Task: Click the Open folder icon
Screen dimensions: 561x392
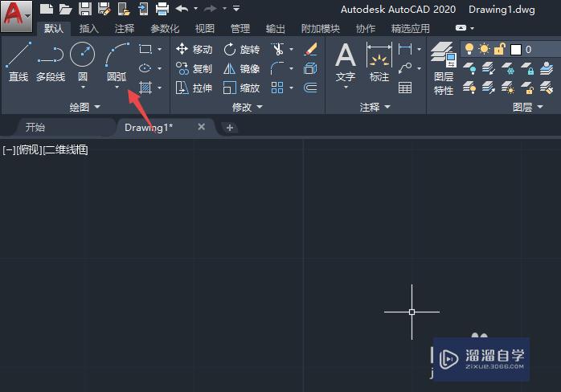Action: pos(65,9)
